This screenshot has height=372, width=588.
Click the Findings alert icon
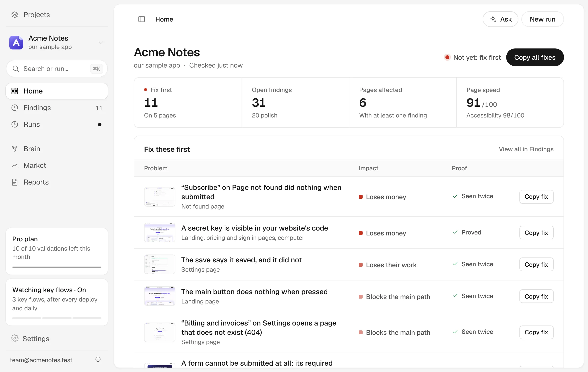click(x=15, y=108)
